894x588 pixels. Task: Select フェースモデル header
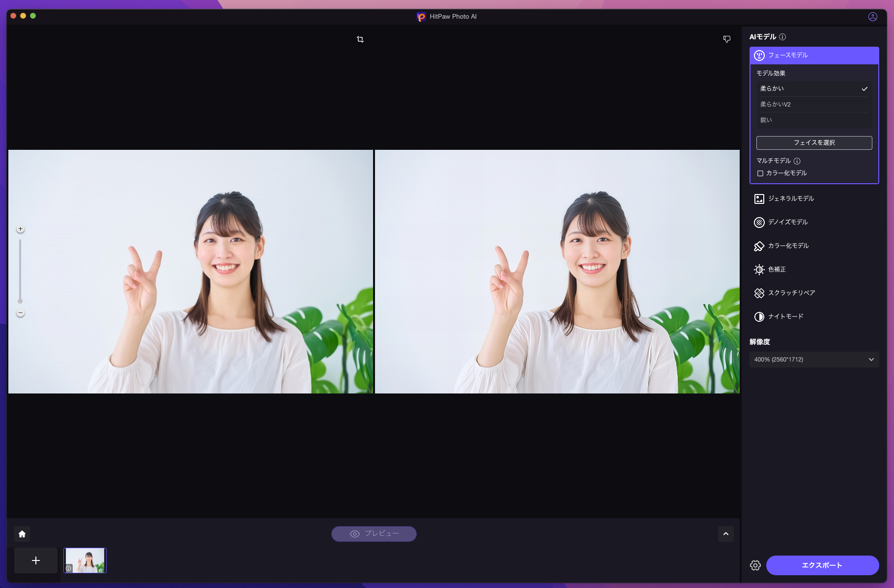click(814, 56)
